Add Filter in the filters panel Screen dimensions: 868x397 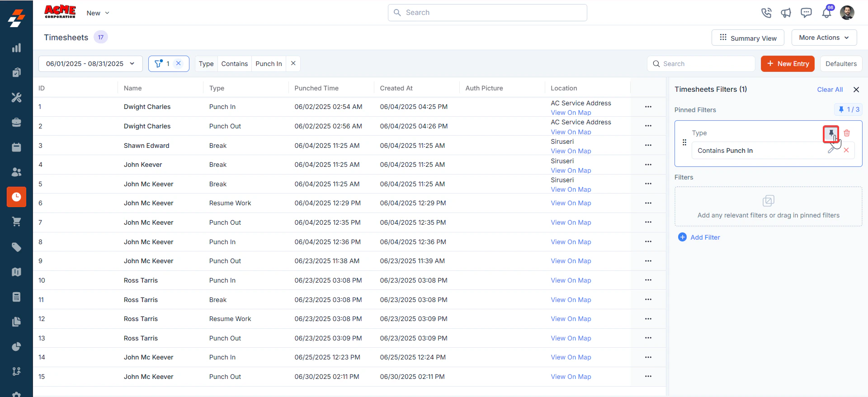(699, 237)
